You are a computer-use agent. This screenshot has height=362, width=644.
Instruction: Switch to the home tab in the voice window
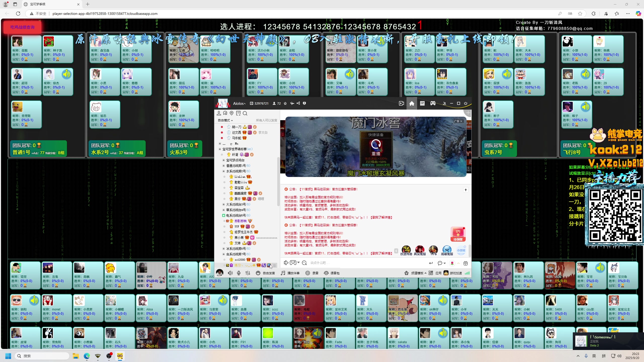tap(412, 103)
